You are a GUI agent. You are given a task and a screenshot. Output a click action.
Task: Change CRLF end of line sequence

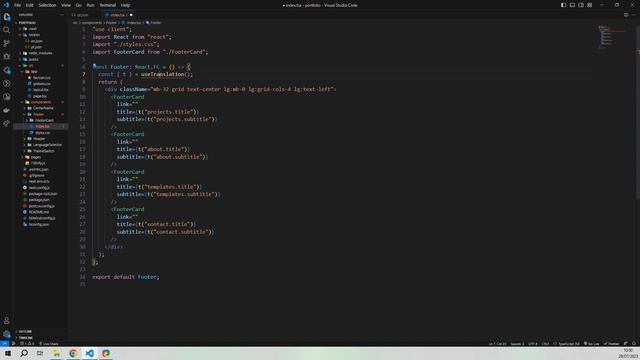[x=545, y=344]
